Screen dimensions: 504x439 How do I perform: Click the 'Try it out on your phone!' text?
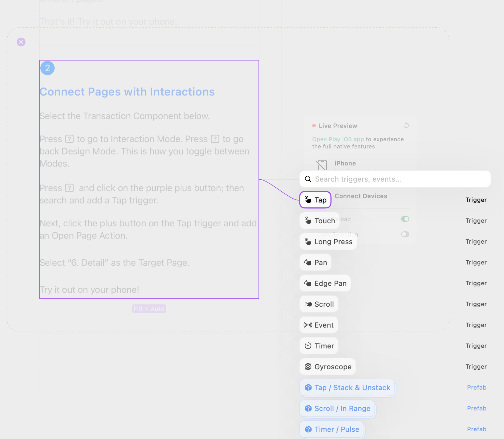[x=89, y=289]
